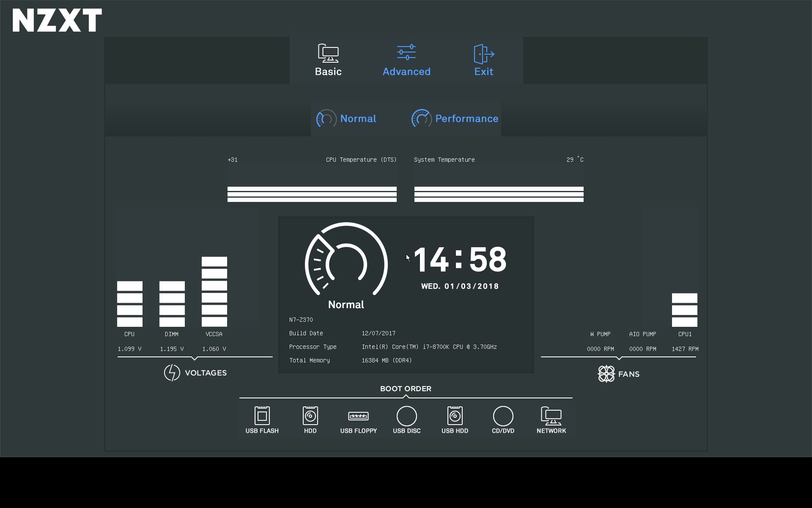Switch to the Advanced tab

(406, 61)
